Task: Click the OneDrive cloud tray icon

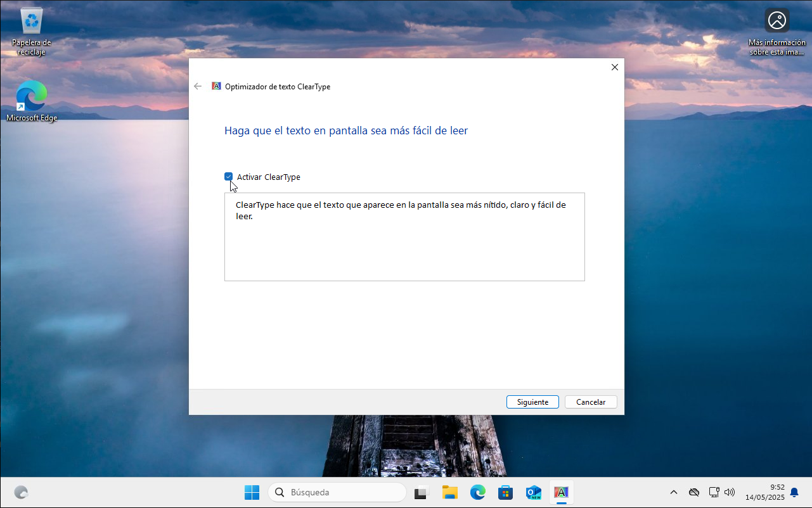Action: coord(694,492)
